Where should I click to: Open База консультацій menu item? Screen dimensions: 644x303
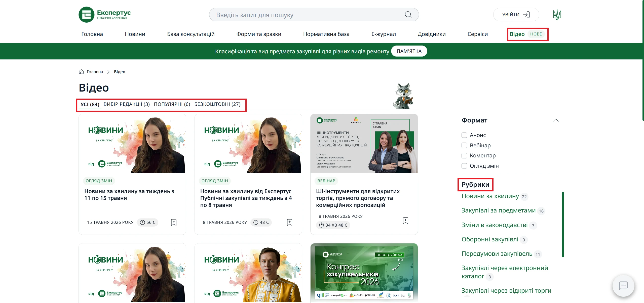click(x=191, y=34)
